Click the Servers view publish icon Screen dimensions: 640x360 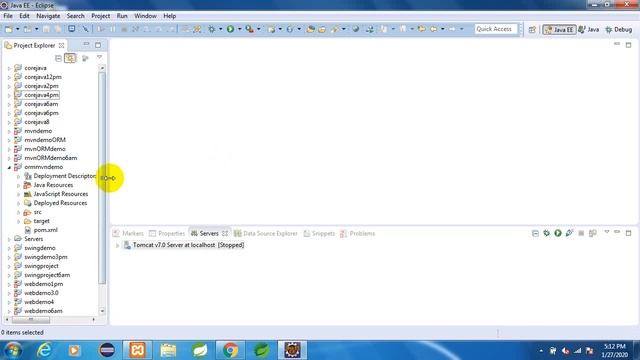click(x=593, y=233)
